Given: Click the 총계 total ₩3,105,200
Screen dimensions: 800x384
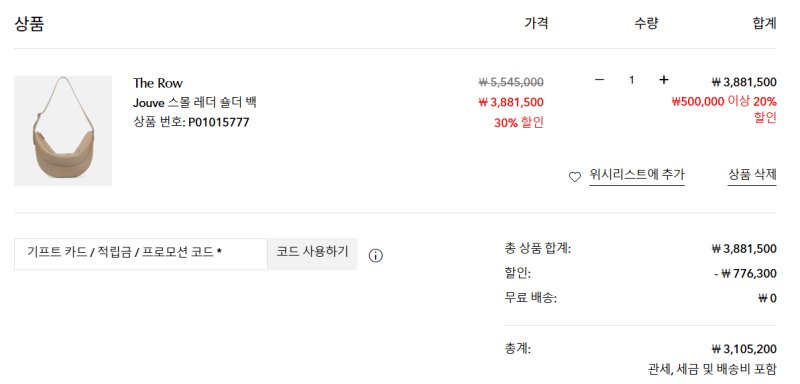Looking at the screenshot, I should coord(744,349).
